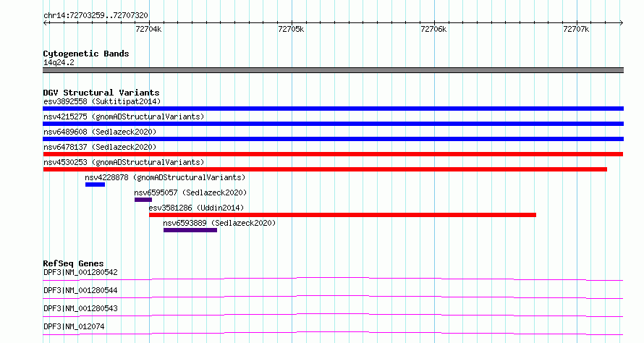This screenshot has width=644, height=343.
Task: Click the magenta line for DPF3|NM_001280544
Action: [x=333, y=297]
